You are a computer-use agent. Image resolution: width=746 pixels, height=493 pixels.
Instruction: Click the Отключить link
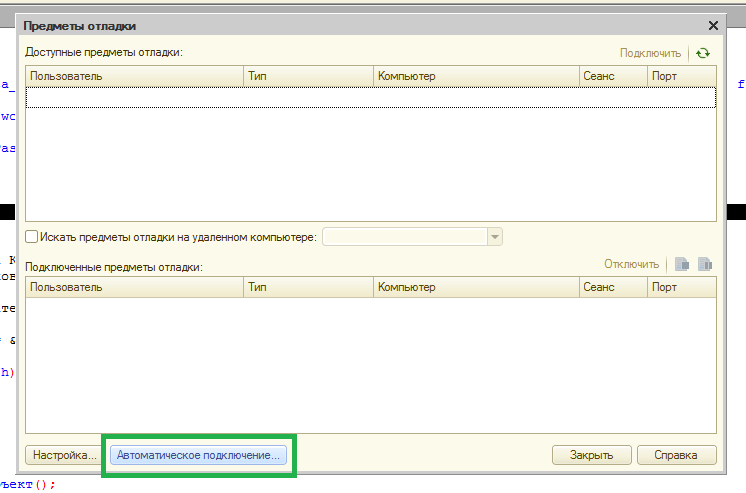point(631,264)
